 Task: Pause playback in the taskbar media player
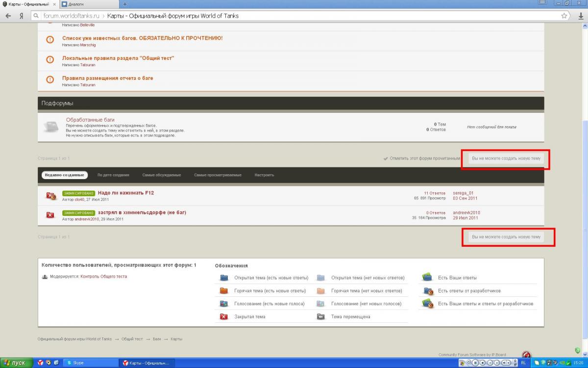(x=475, y=363)
